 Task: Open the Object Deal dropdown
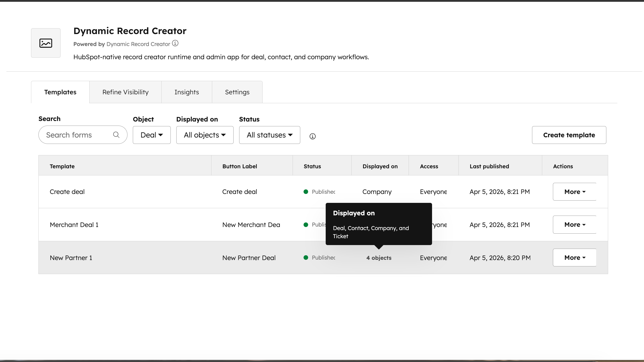tap(152, 135)
